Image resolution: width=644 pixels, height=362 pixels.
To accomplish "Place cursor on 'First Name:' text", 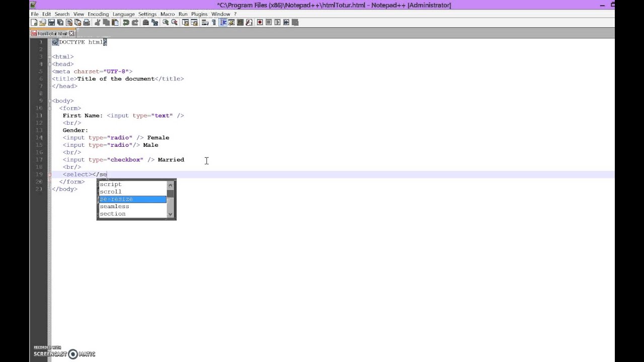I will [x=83, y=116].
